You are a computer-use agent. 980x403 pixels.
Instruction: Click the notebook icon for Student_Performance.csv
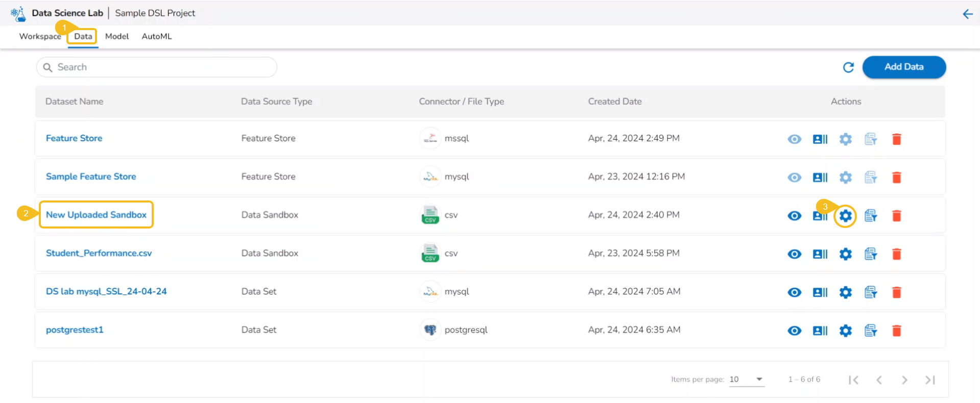[x=871, y=254]
